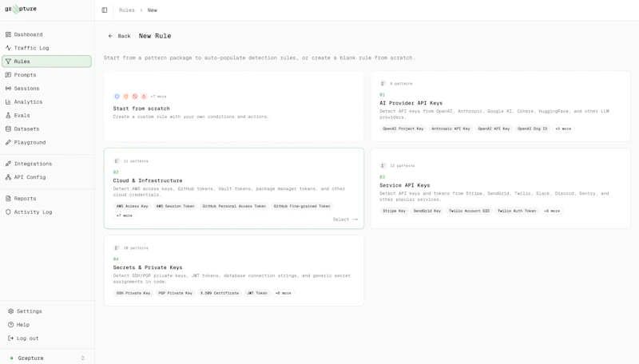Viewport: 639px width, 364px height.
Task: Click the AWS Session Token tag
Action: pos(175,206)
